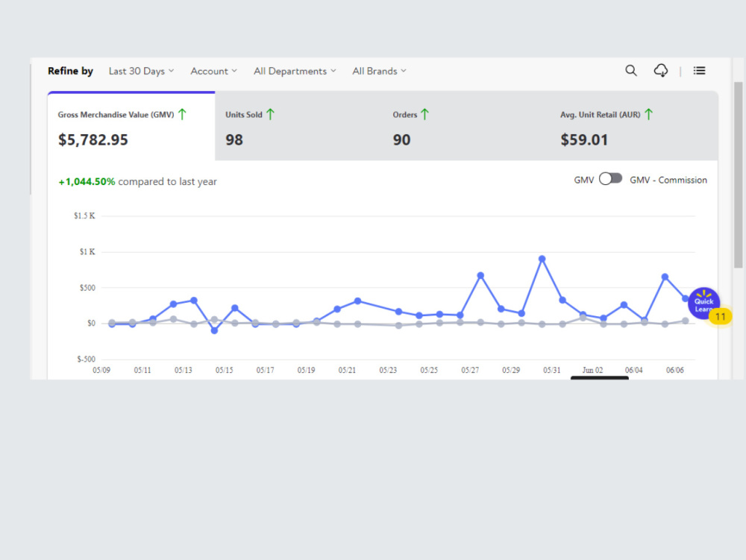Select the Gross Merchandise Value tab
This screenshot has height=560, width=746.
coord(131,127)
